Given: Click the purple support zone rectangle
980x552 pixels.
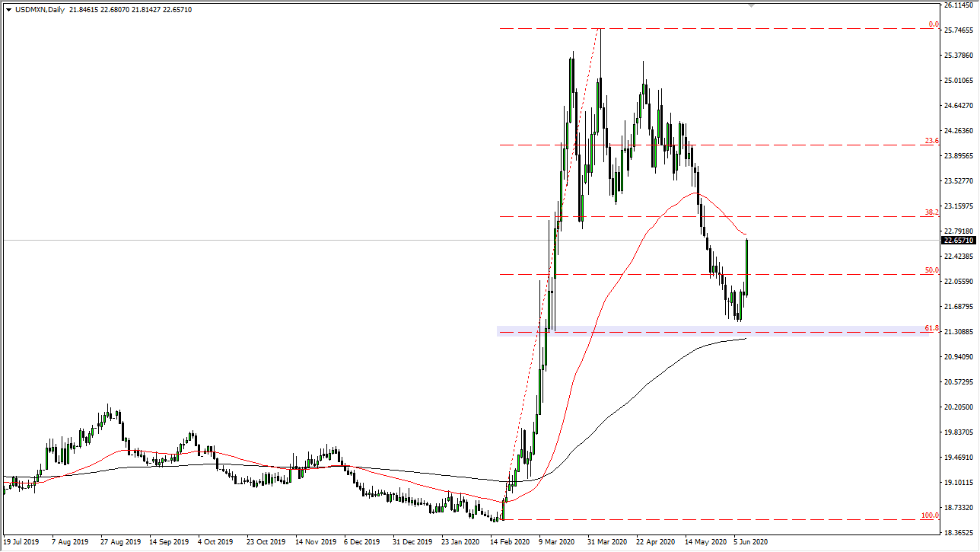Looking at the screenshot, I should click(685, 331).
